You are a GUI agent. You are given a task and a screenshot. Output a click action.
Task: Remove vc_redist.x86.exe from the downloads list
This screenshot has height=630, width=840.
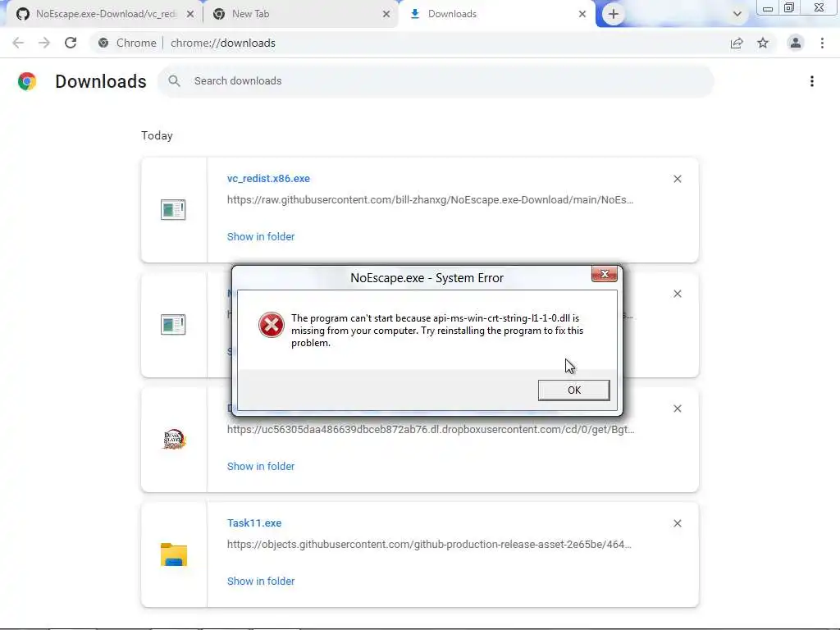click(677, 179)
